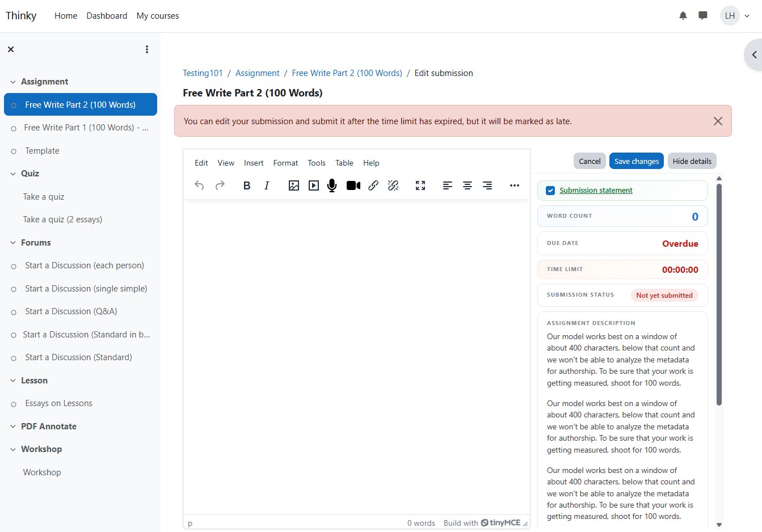Insert an image using the toolbar icon
The image size is (762, 532).
click(x=294, y=185)
